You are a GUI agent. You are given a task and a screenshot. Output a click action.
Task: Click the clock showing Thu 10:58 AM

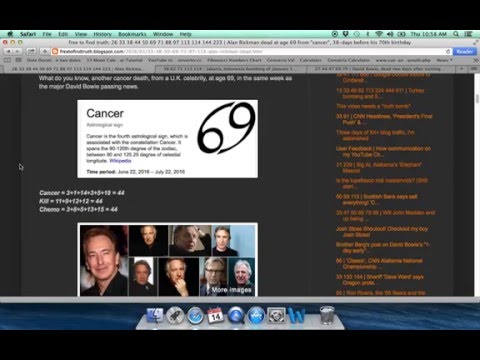[428, 34]
